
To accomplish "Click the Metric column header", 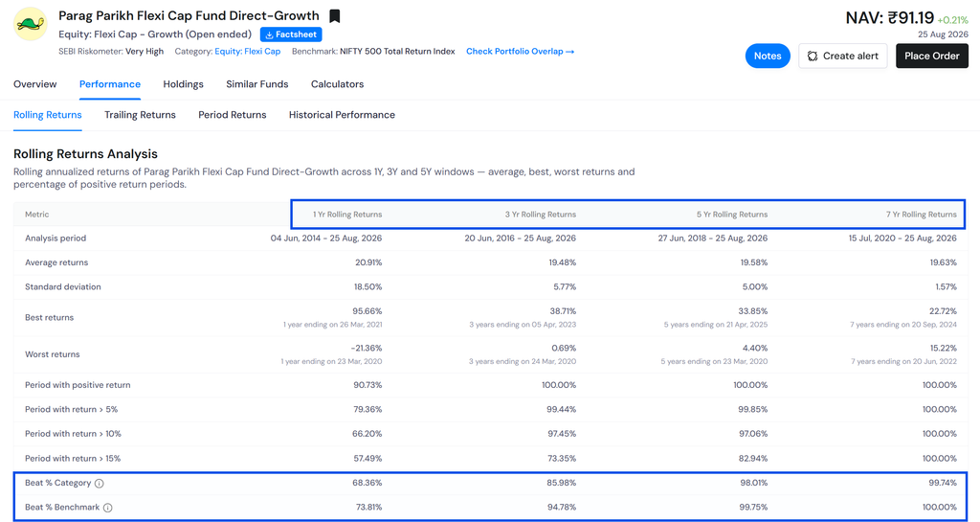I will (37, 215).
